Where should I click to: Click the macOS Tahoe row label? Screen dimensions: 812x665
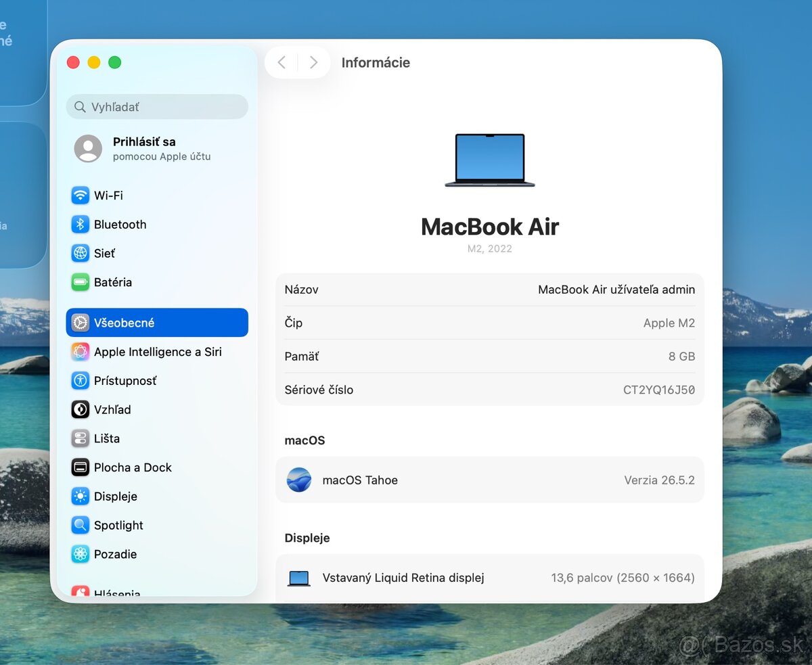click(360, 480)
